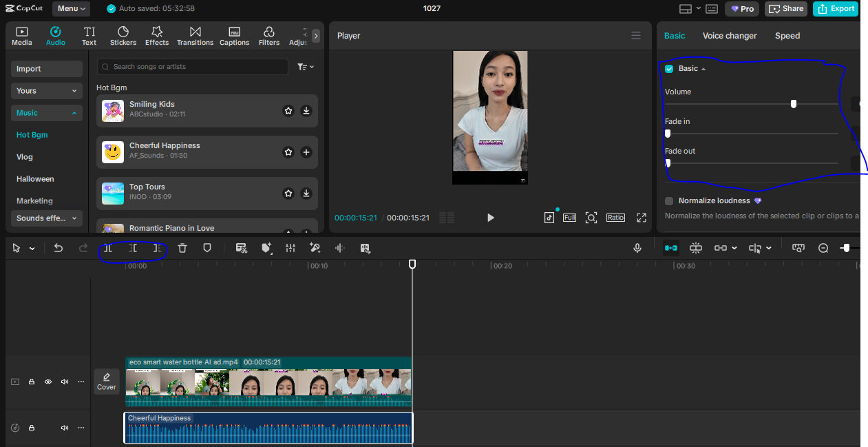Open the Player panel hamburger menu
The width and height of the screenshot is (868, 447).
coord(636,36)
